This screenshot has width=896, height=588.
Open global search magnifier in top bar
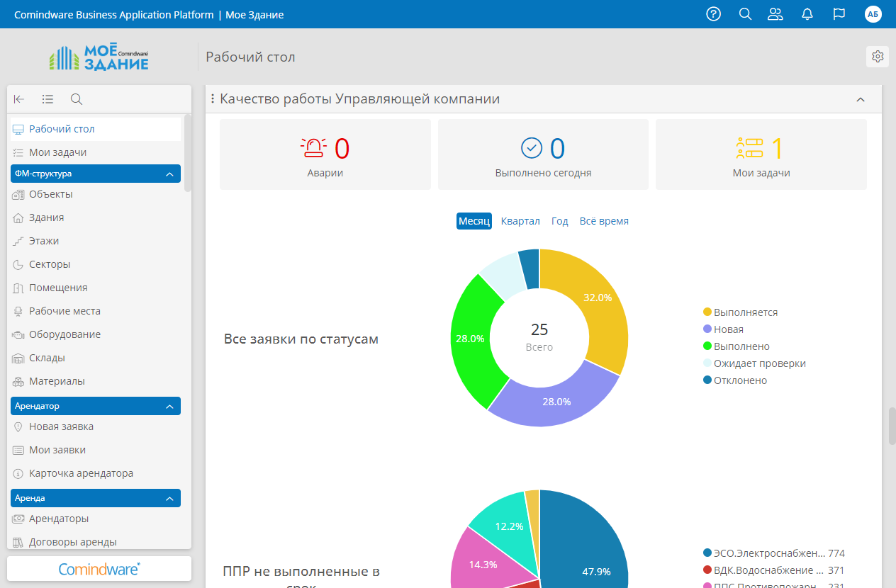pos(745,14)
